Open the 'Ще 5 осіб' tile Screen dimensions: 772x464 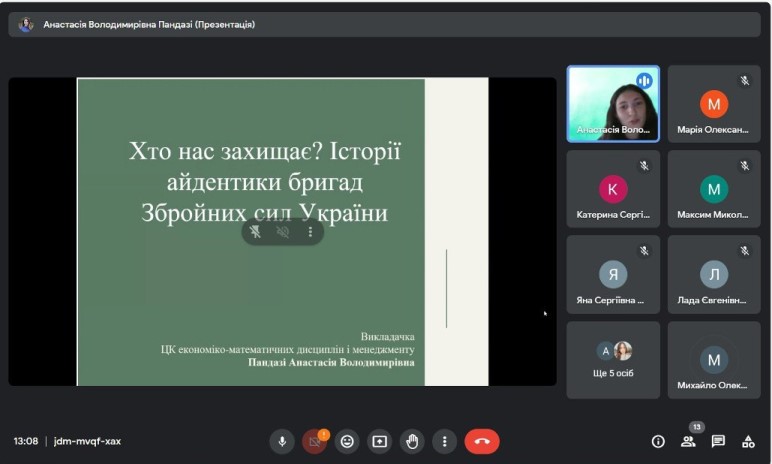point(613,360)
